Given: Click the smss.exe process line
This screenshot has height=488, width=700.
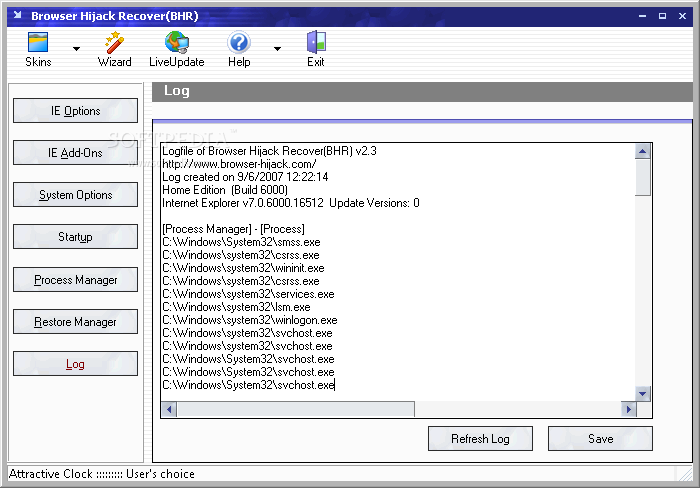Looking at the screenshot, I should click(x=241, y=242).
